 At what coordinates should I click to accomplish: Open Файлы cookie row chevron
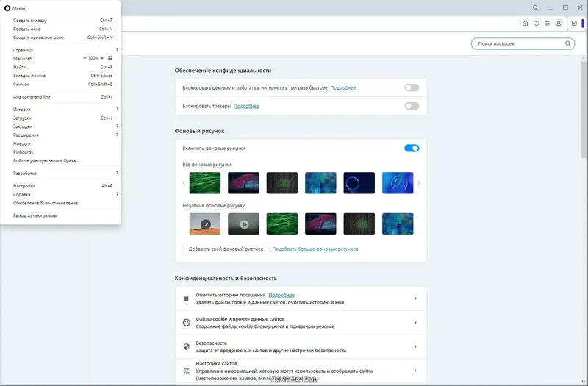415,323
